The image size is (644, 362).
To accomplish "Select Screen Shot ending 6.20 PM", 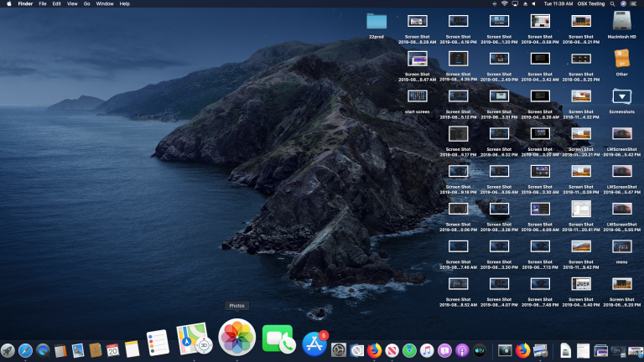I will click(622, 283).
